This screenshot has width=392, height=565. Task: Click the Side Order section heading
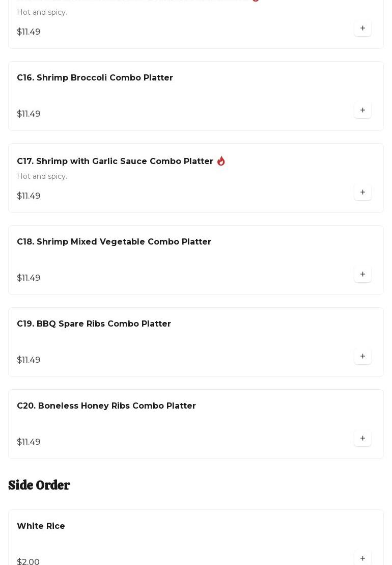pyautogui.click(x=39, y=485)
